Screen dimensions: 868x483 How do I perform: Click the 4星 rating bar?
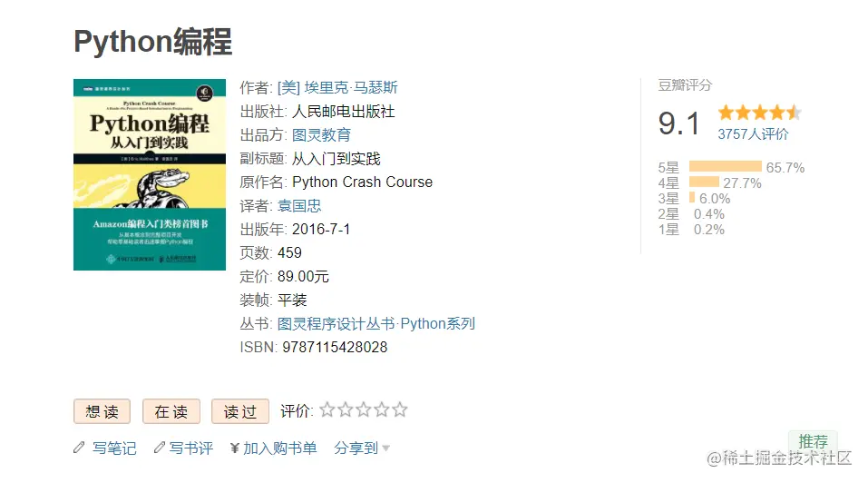704,182
